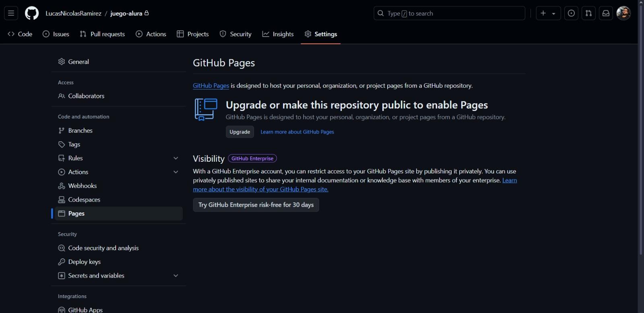
Task: Switch to the Issues tab
Action: (56, 34)
